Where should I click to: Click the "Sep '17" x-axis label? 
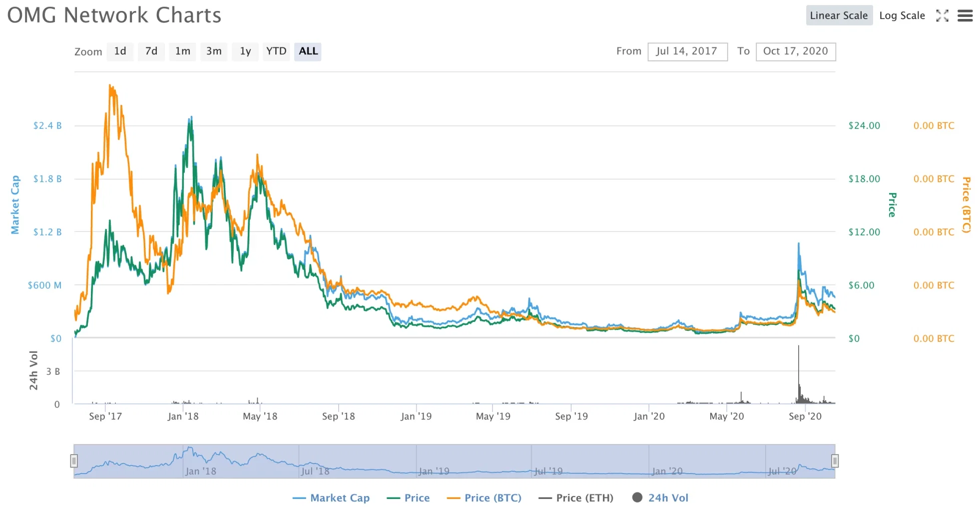coord(105,416)
